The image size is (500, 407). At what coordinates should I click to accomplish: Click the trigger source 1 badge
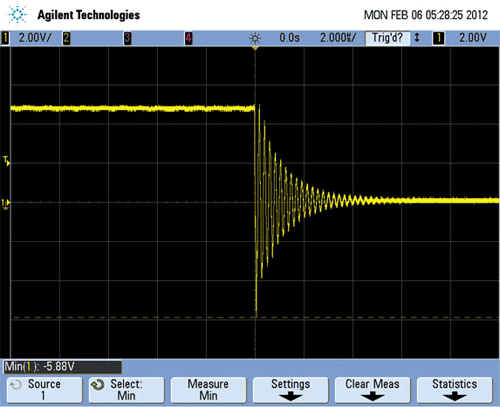(439, 38)
